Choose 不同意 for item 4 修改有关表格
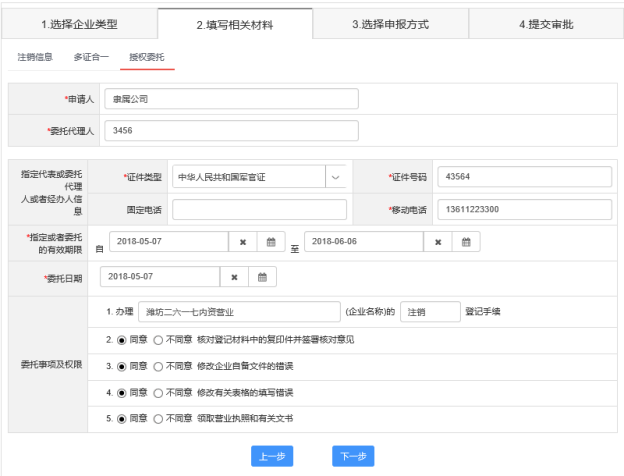 [157, 392]
